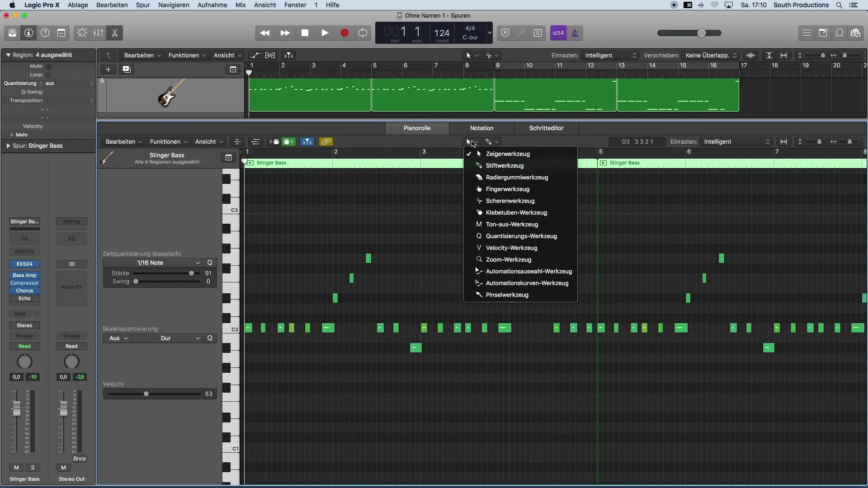Open Verschieben Keine Überlapp. dropdown
868x488 pixels.
coord(711,55)
